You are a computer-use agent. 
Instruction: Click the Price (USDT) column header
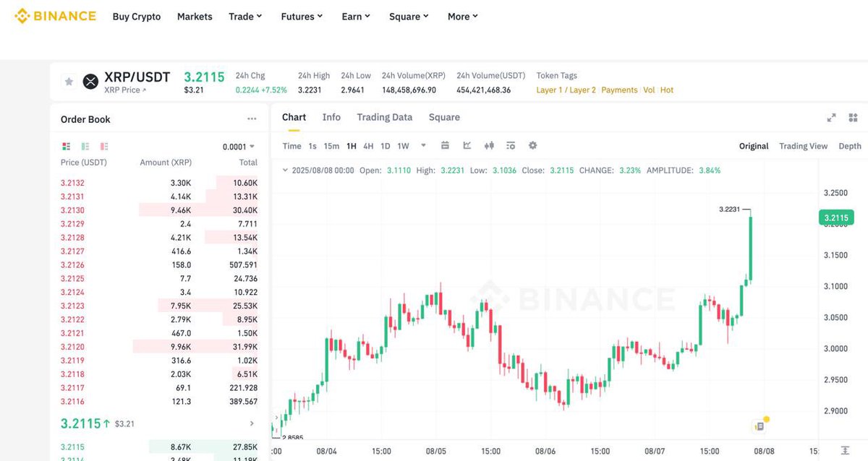(x=84, y=163)
